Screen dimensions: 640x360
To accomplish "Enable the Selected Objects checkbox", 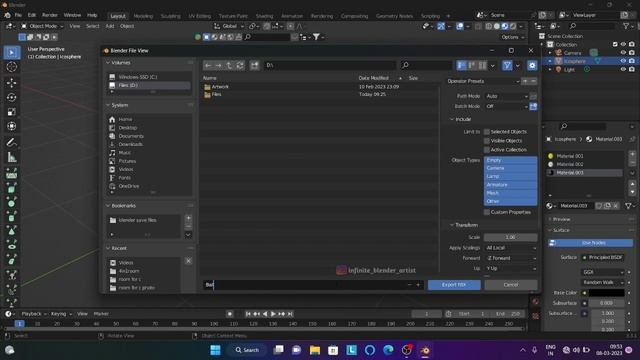I will (x=487, y=132).
